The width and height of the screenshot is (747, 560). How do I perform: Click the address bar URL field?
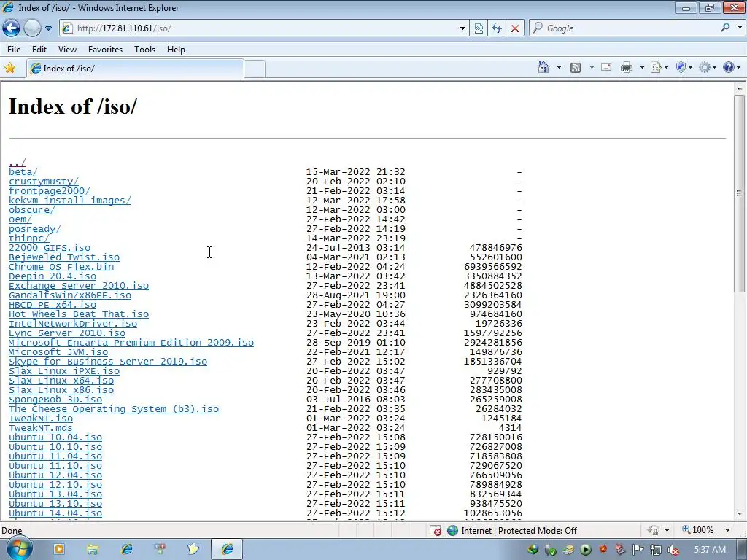260,28
